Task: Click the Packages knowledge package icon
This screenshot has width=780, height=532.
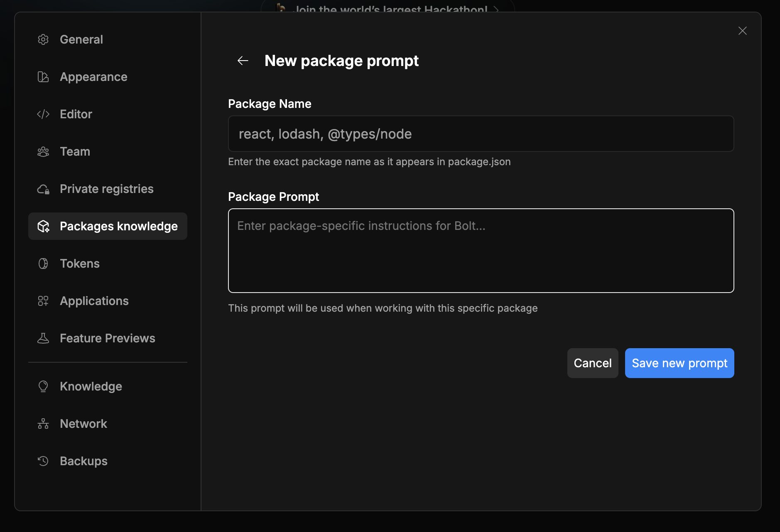Action: [x=43, y=226]
